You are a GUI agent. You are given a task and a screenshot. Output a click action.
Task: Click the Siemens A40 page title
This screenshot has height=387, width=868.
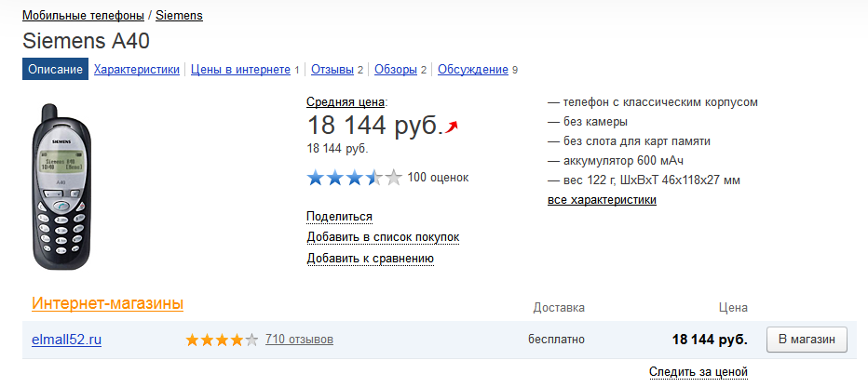point(87,41)
